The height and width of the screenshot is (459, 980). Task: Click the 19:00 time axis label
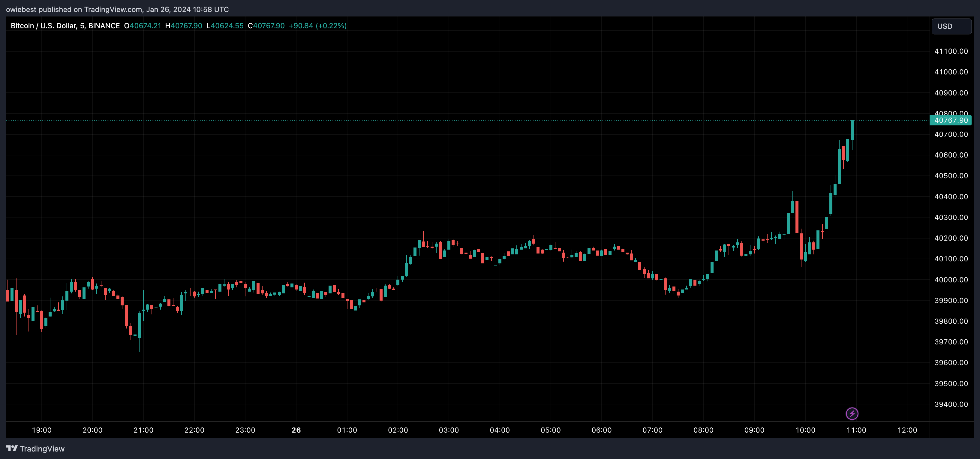click(x=41, y=430)
